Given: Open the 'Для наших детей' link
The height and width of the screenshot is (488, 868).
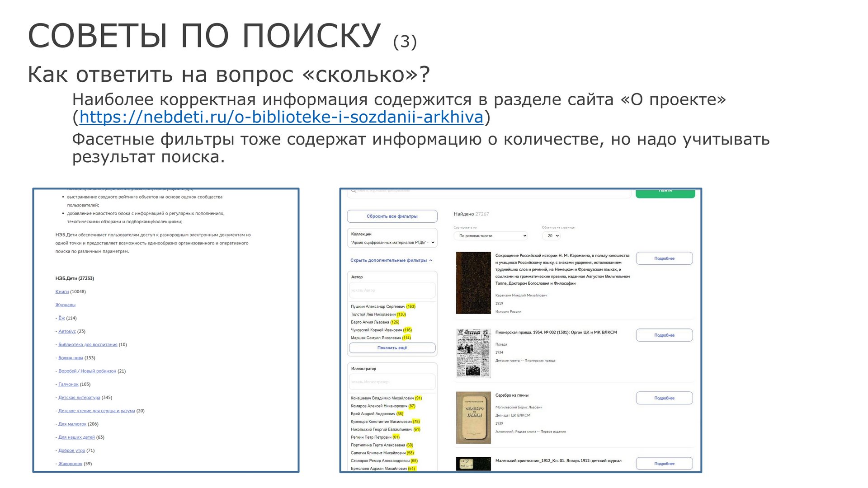Looking at the screenshot, I should click(76, 437).
